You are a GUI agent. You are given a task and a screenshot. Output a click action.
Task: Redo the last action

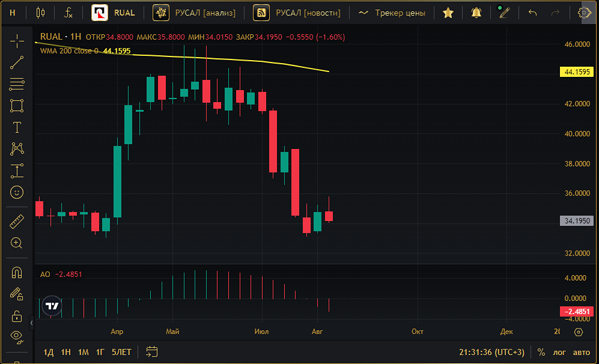point(555,13)
